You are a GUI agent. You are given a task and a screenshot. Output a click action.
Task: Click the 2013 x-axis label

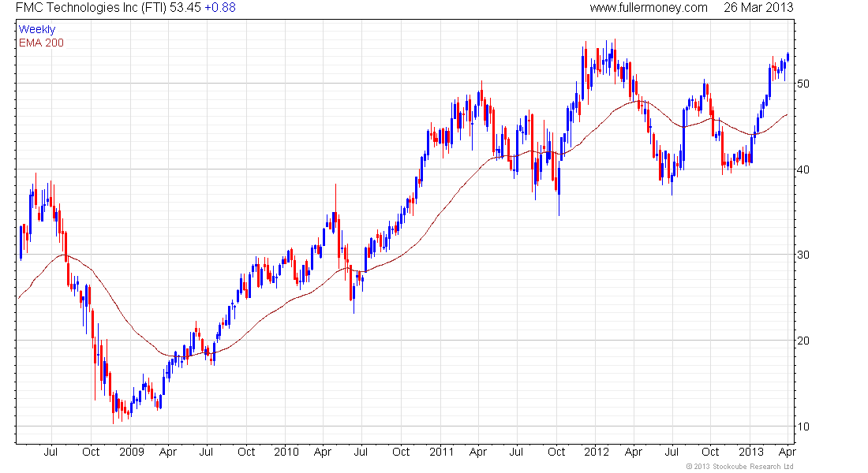pyautogui.click(x=750, y=452)
